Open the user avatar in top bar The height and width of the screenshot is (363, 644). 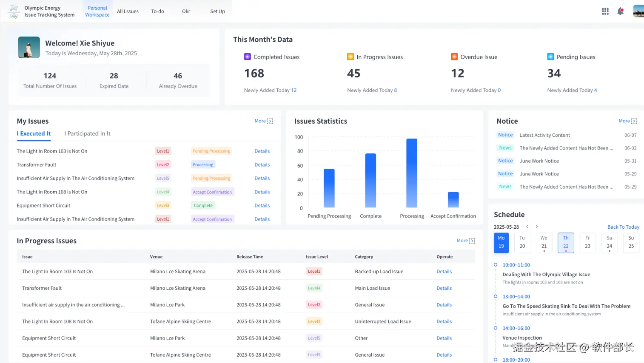[638, 11]
